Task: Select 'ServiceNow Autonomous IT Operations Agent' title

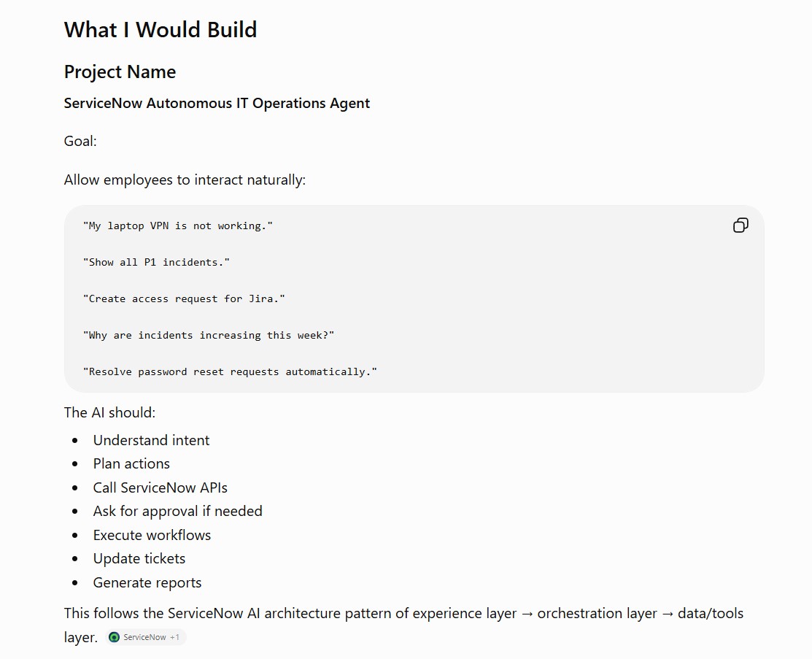Action: (217, 103)
